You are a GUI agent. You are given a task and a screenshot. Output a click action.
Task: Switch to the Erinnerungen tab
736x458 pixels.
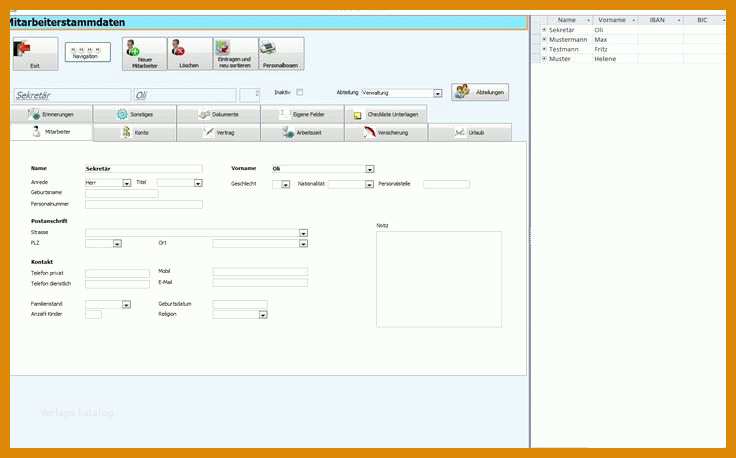point(51,114)
